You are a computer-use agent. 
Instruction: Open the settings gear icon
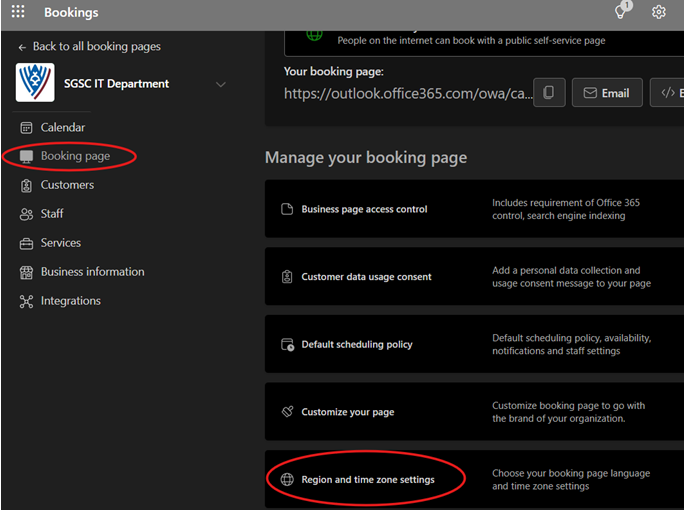(x=659, y=13)
